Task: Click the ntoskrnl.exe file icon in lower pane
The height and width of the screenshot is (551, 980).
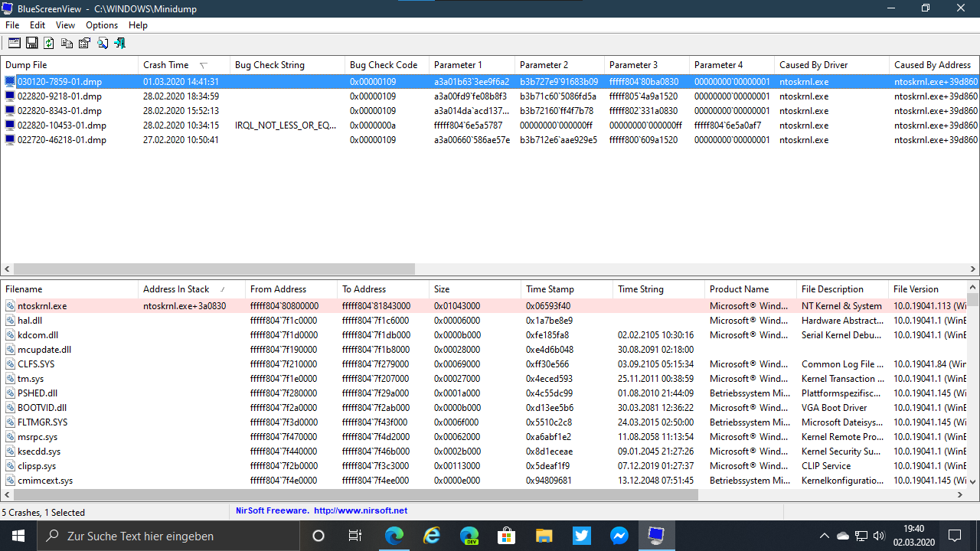Action: point(10,306)
